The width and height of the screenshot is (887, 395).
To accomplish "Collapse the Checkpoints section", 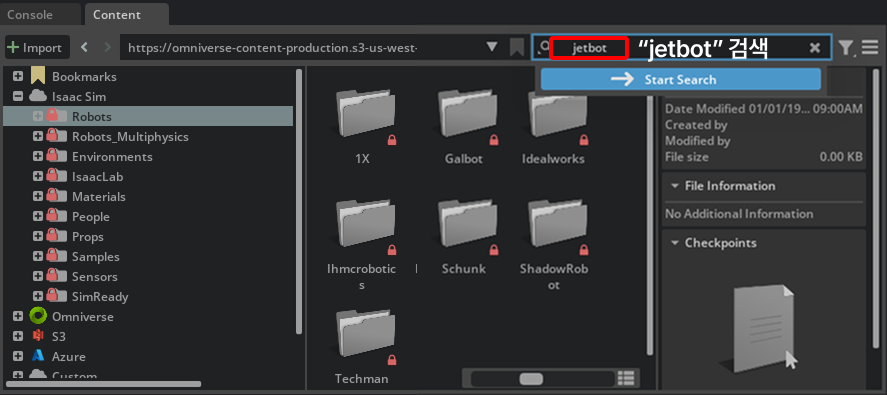I will point(674,243).
